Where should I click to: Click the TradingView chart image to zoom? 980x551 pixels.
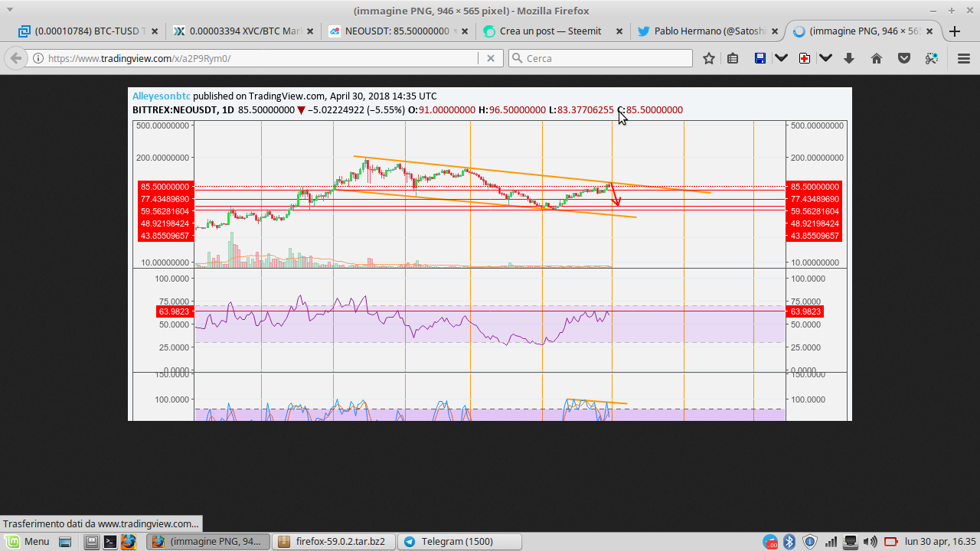click(490, 254)
